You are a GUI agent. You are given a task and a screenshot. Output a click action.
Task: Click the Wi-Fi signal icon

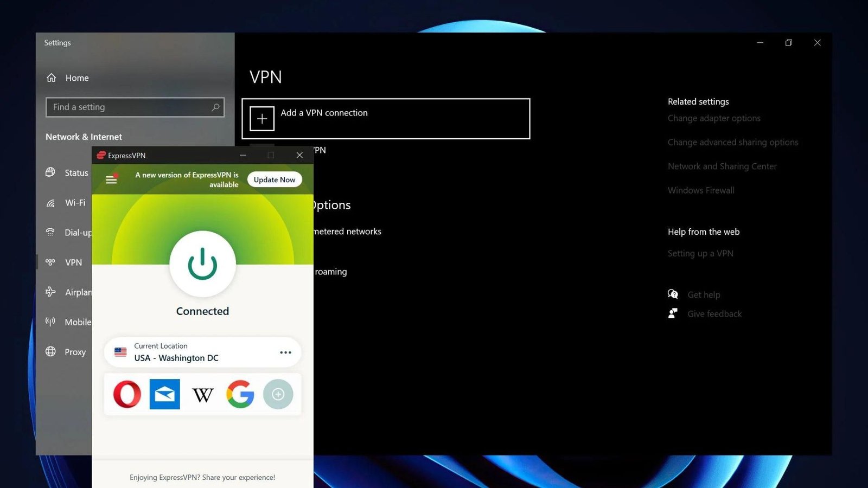click(50, 203)
